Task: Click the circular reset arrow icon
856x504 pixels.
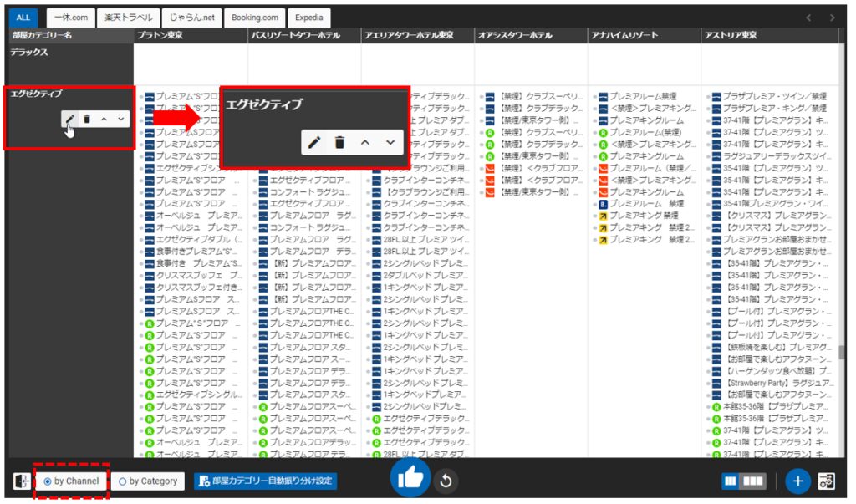Action: pyautogui.click(x=446, y=481)
